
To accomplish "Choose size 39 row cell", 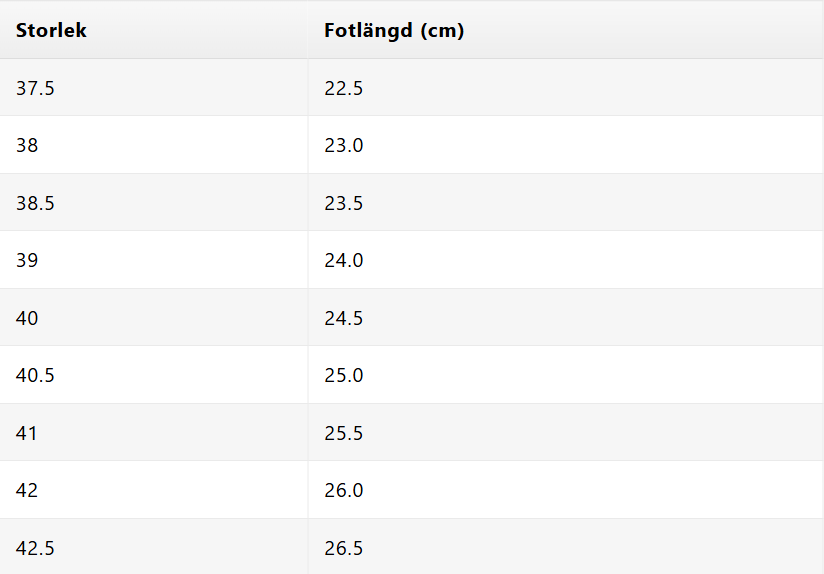I will (27, 260).
